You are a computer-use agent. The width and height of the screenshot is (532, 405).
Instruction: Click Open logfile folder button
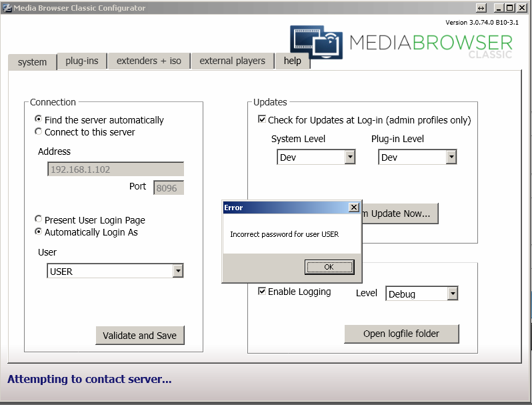tap(401, 334)
